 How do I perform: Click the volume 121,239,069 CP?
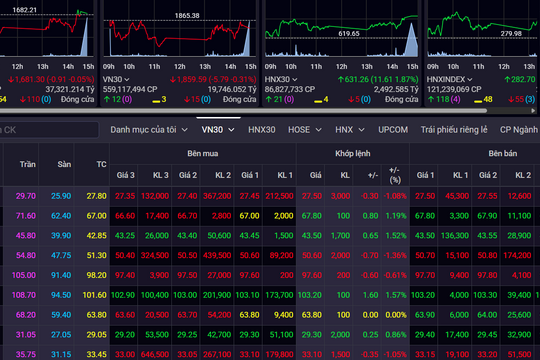tap(454, 90)
